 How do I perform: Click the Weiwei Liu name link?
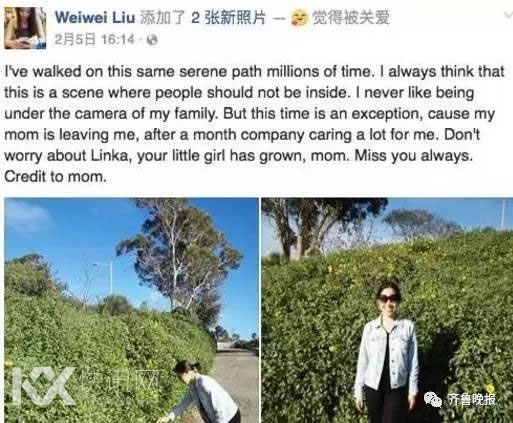(95, 17)
